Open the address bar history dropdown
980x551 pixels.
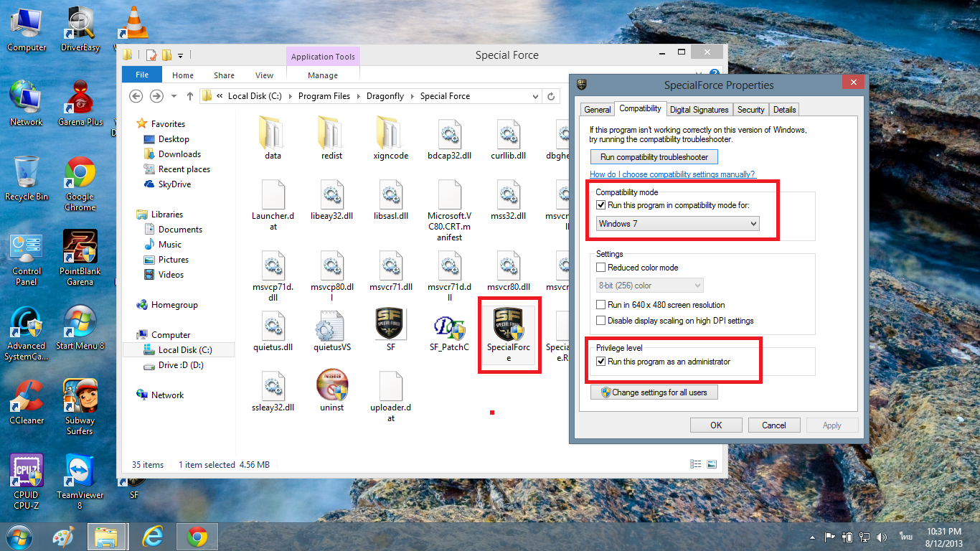click(x=536, y=96)
